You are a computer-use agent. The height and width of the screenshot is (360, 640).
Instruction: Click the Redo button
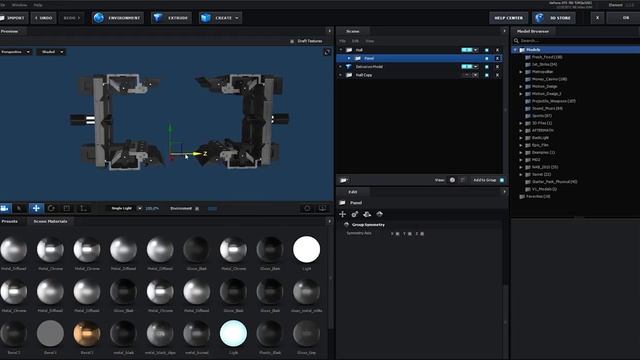click(71, 18)
